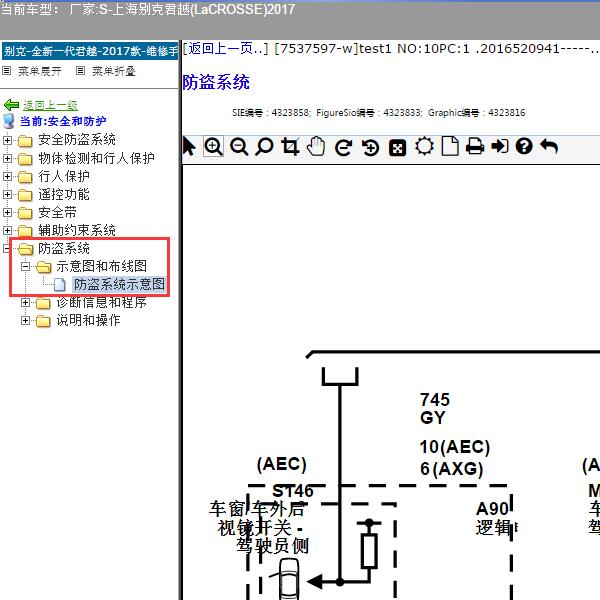Expand the 物体检测和行人保护 tree node

(x=7, y=158)
